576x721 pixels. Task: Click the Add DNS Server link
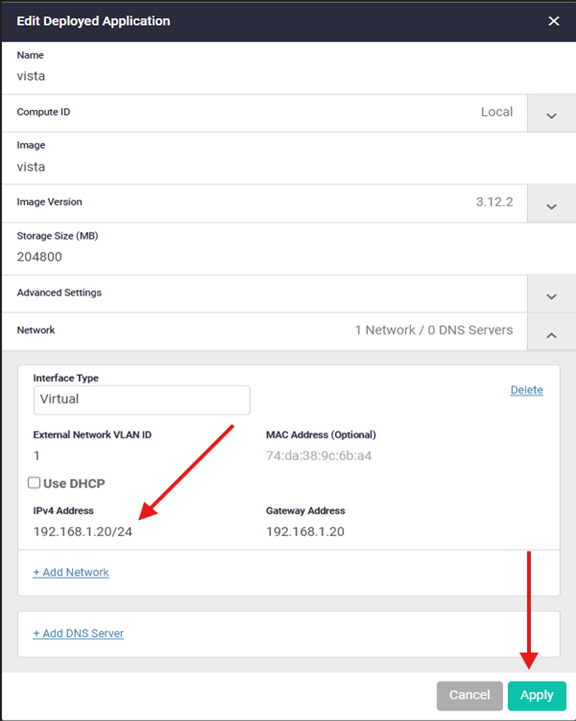(78, 634)
